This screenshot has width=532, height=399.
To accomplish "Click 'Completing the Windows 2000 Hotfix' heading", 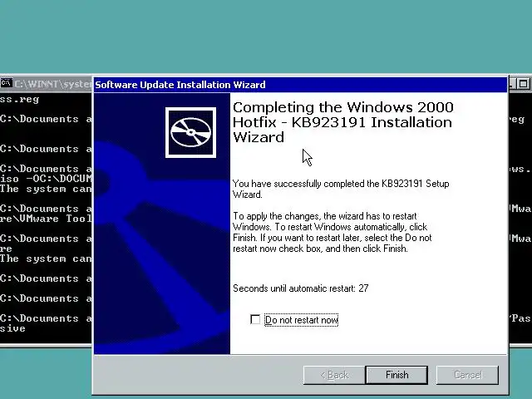I will [343, 122].
